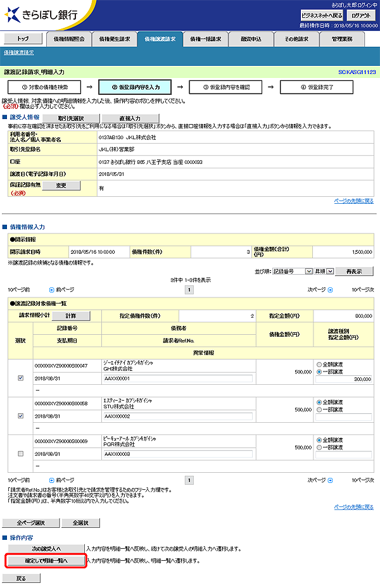Select 全額譲渡 for STU株式会社 row
Viewport: 380px width, 588px height.
(319, 403)
